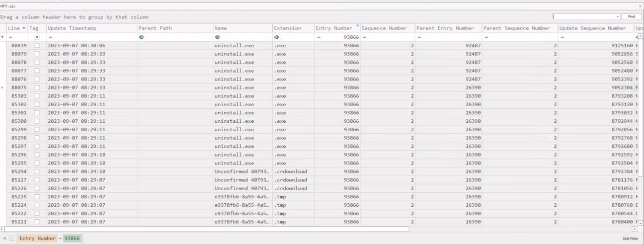Click the Name column filter operator icon

coord(217,37)
